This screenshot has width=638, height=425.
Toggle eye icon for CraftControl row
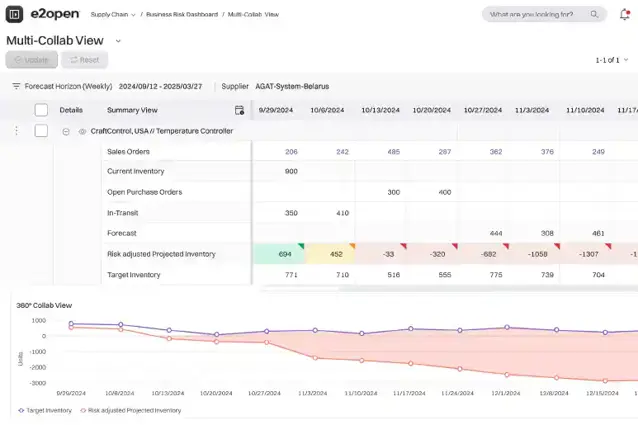(x=82, y=131)
